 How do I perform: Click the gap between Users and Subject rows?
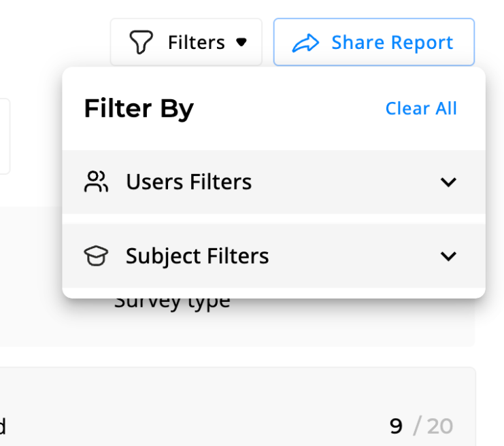coord(272,219)
